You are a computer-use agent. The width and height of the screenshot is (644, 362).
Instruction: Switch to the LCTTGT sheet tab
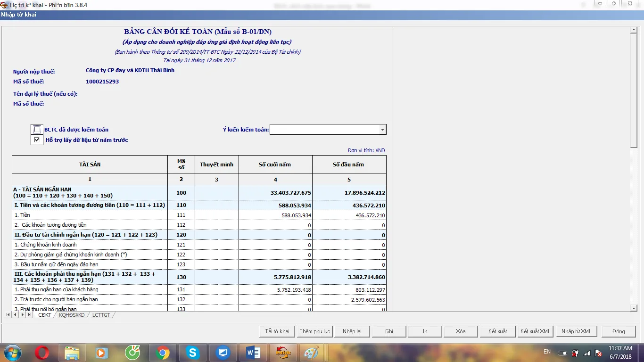(x=101, y=315)
